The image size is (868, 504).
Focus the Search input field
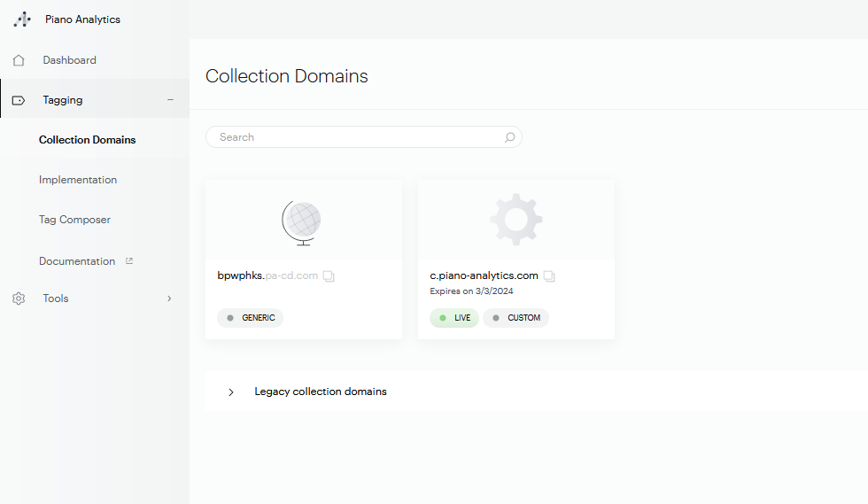pos(354,137)
